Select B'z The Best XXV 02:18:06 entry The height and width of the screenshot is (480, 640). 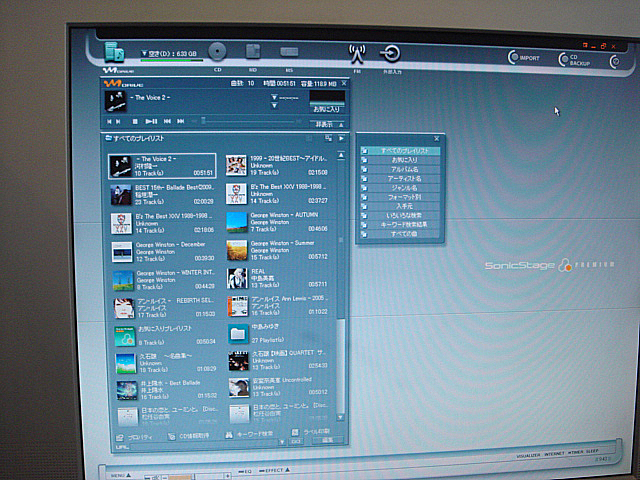click(162, 223)
